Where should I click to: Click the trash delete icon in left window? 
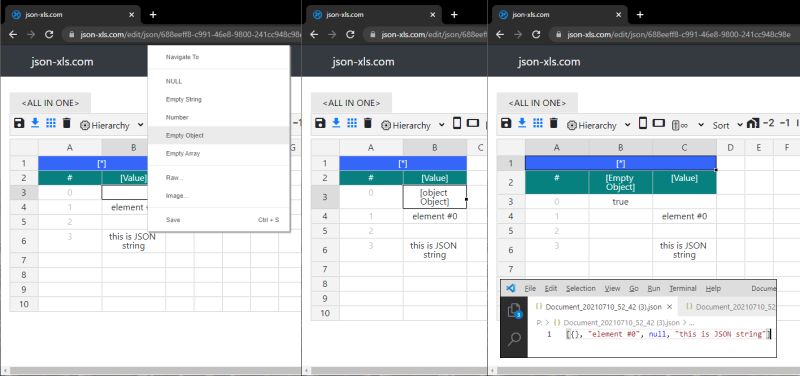[x=66, y=123]
